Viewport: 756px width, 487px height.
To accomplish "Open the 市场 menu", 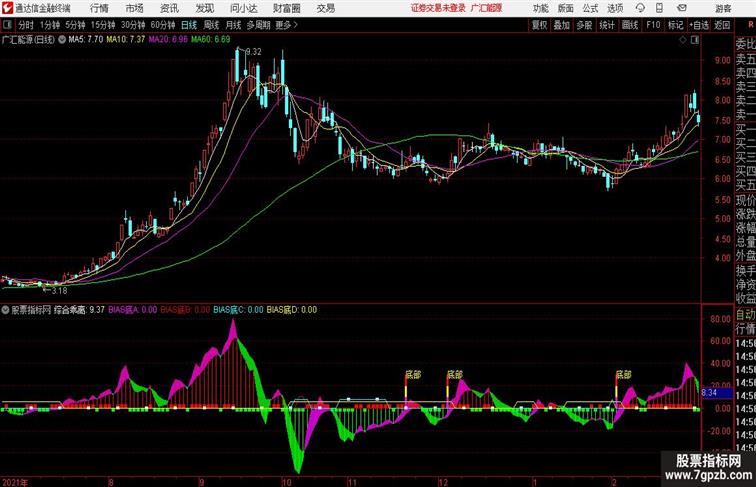I will pyautogui.click(x=135, y=8).
